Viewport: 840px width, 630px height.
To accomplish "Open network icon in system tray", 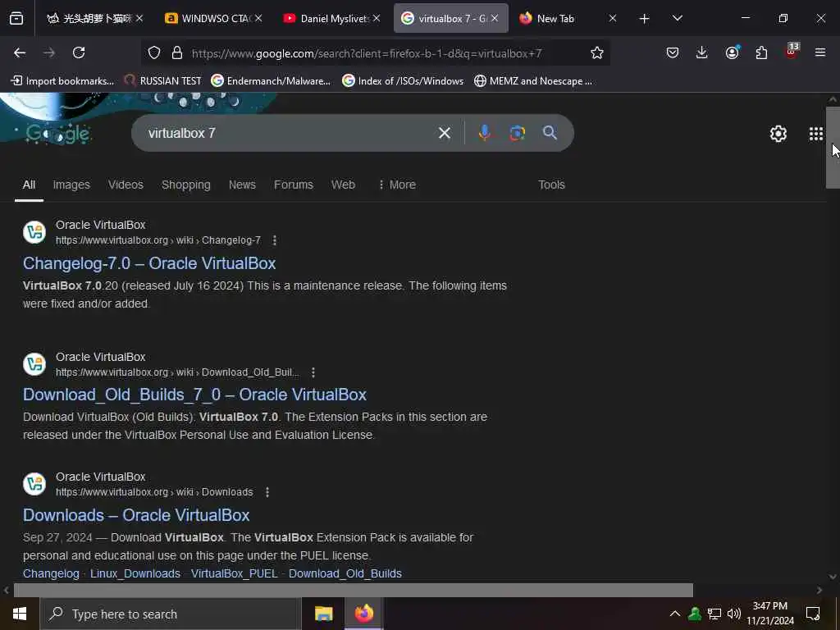I will click(714, 614).
